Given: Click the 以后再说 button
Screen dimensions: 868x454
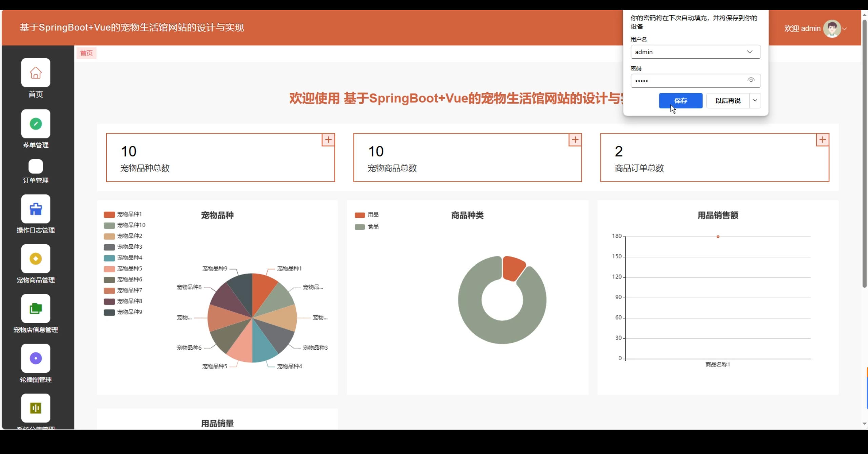Looking at the screenshot, I should coord(728,101).
